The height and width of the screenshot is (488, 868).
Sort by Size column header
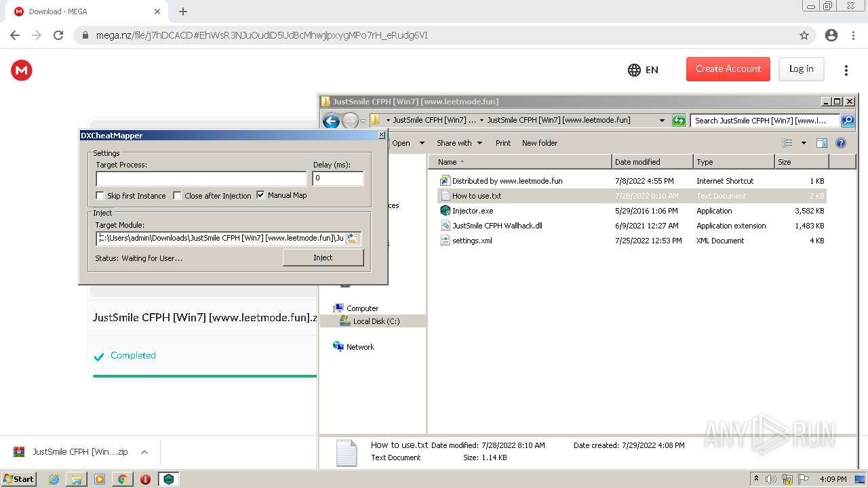click(802, 162)
